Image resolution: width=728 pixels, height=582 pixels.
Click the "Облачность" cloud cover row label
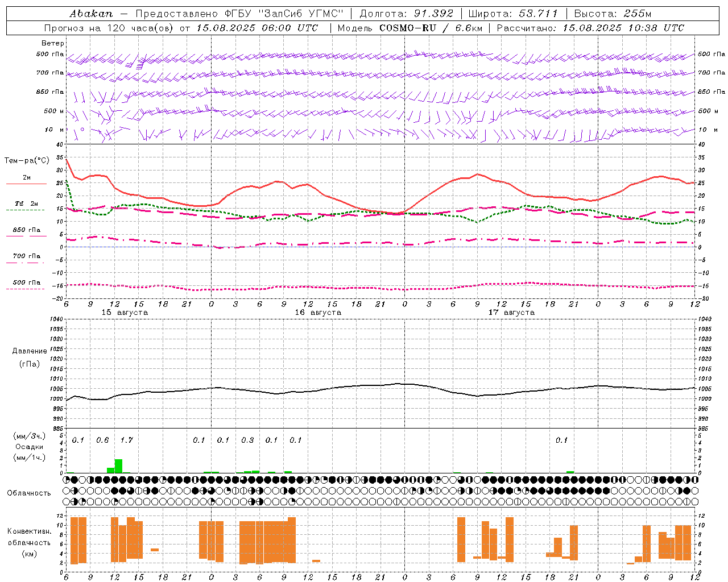(x=29, y=493)
